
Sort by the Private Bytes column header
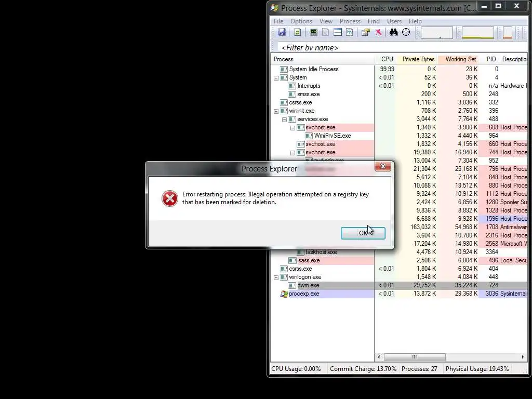coord(418,59)
